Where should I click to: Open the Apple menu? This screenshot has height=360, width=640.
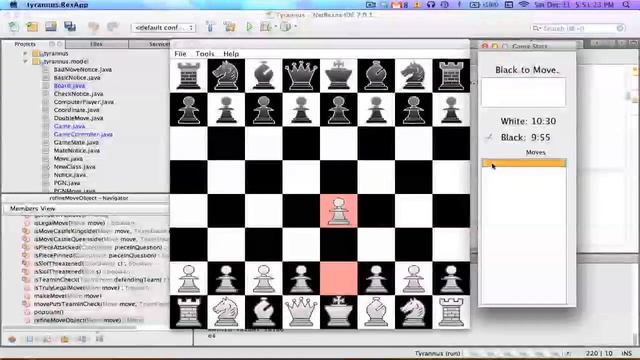pyautogui.click(x=13, y=5)
